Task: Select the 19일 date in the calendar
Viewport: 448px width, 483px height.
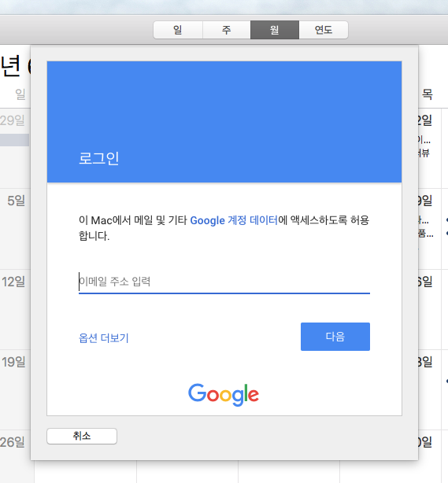Action: tap(13, 362)
